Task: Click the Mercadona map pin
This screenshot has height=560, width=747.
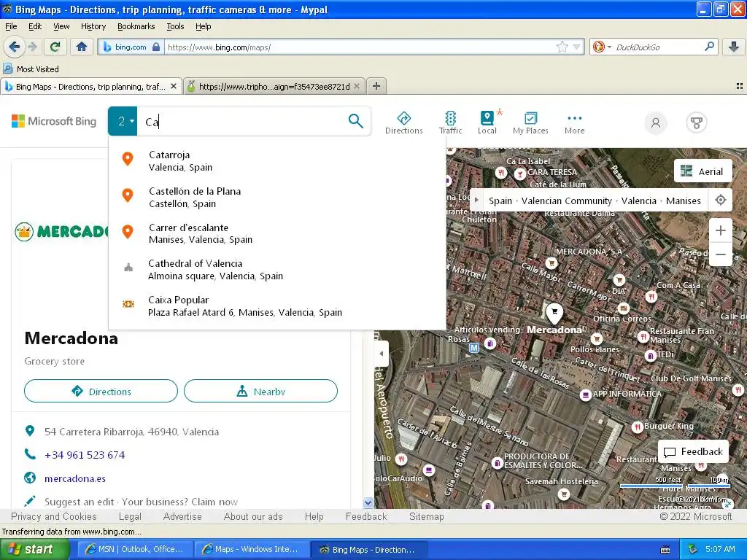Action: [x=554, y=312]
